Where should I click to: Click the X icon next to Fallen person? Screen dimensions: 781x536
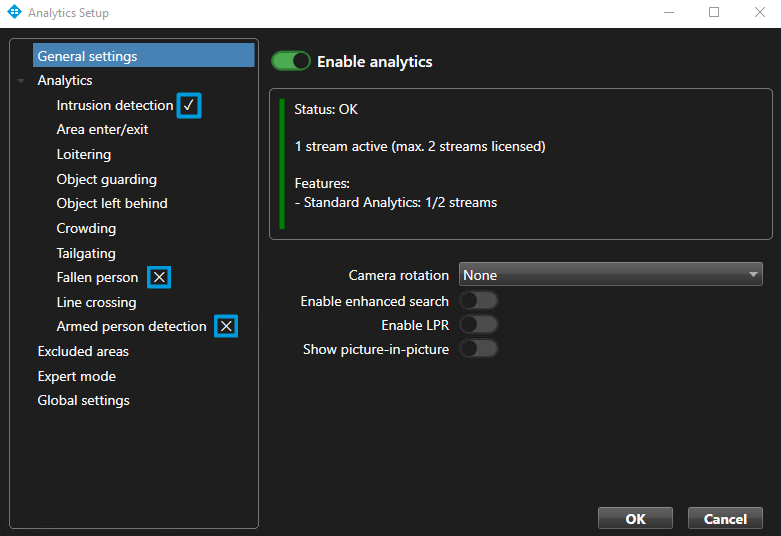click(x=159, y=277)
